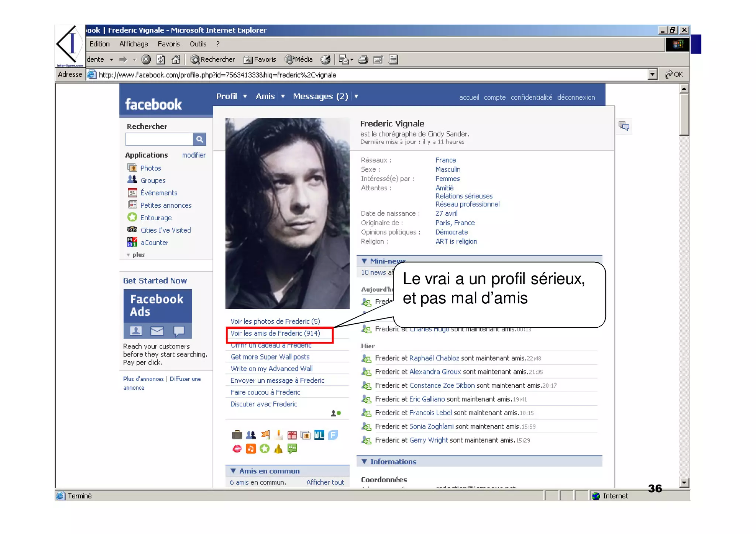The width and height of the screenshot is (756, 534).
Task: Click the OK go button
Action: [x=674, y=74]
